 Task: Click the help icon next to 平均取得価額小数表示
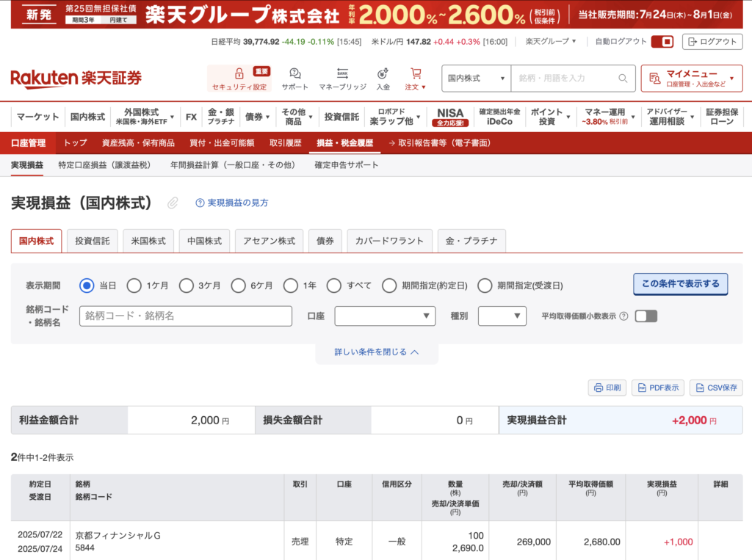pos(623,316)
